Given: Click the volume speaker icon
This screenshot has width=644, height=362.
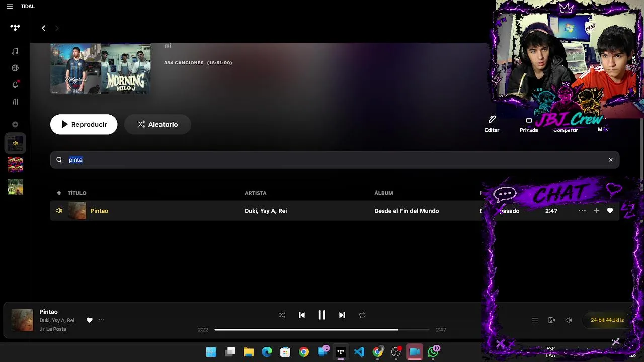Looking at the screenshot, I should click(x=569, y=320).
